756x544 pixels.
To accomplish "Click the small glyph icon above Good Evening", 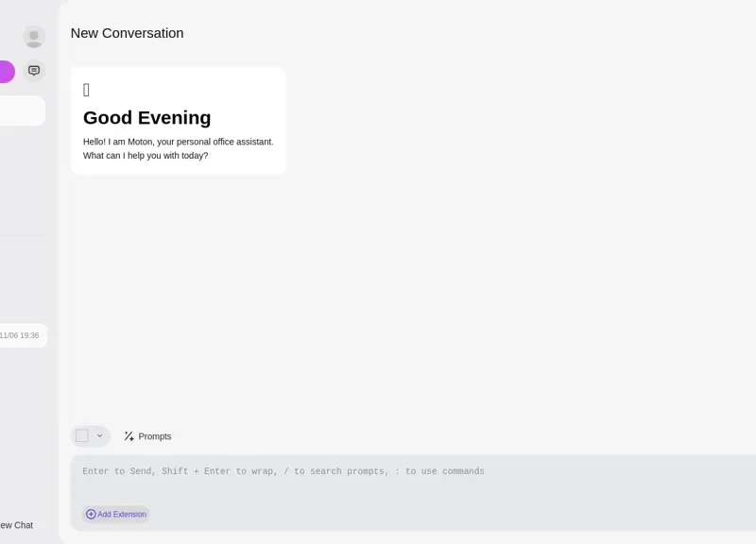I will pos(87,91).
